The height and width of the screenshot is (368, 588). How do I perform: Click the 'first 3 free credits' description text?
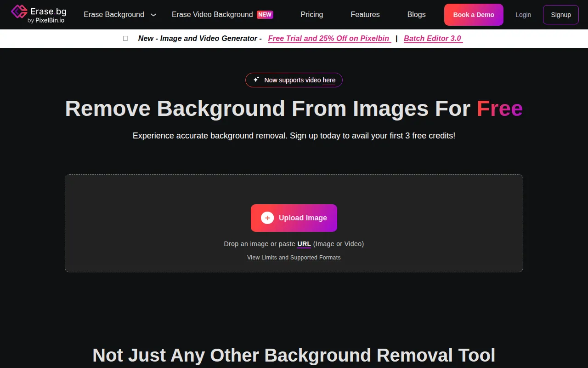[x=294, y=136]
